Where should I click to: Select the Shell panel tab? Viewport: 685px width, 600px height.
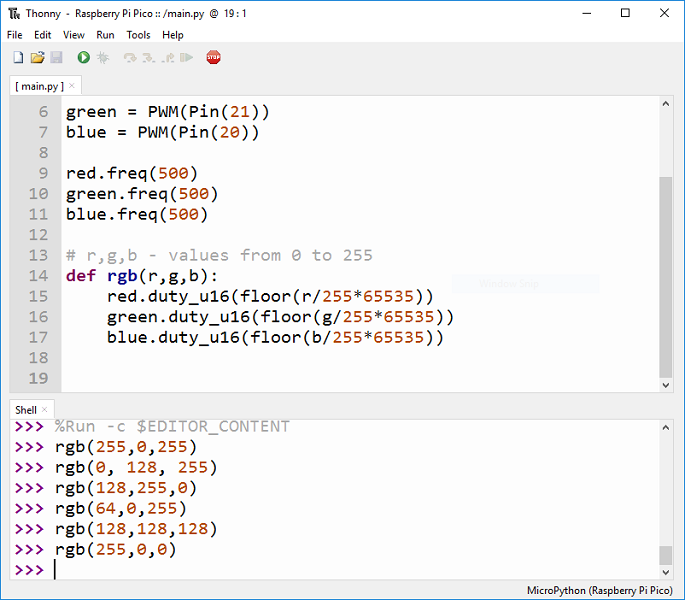pyautogui.click(x=26, y=409)
